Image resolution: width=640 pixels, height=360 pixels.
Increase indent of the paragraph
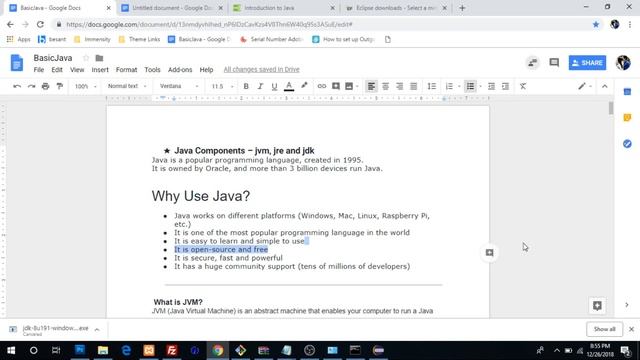pos(505,86)
